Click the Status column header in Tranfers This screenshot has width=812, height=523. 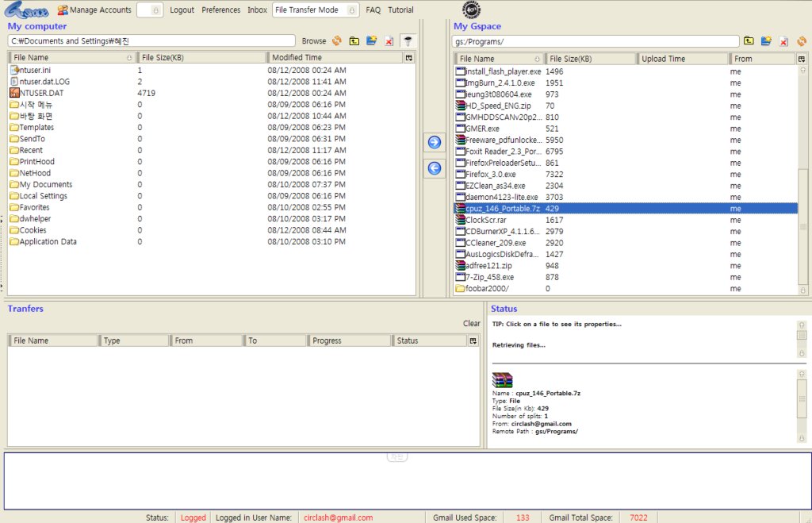(430, 340)
